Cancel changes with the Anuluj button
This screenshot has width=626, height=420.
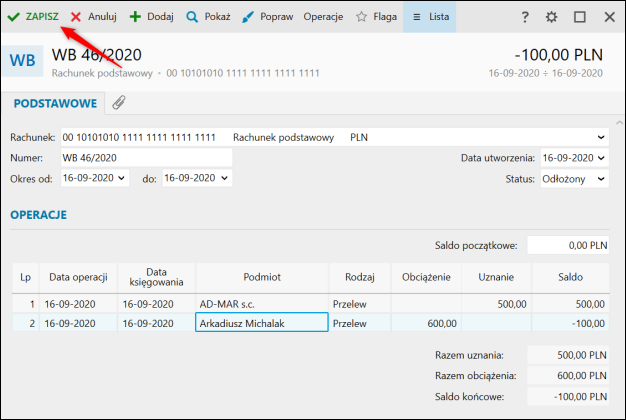(93, 17)
